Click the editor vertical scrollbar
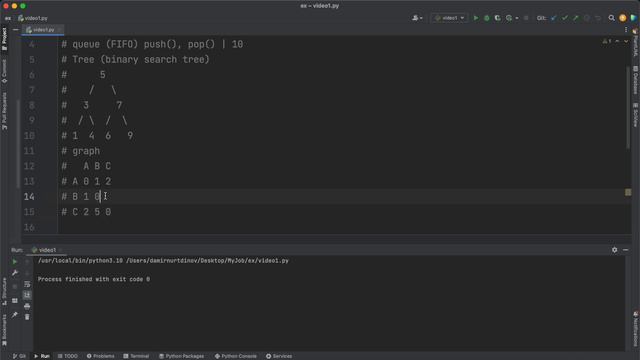 (628, 107)
